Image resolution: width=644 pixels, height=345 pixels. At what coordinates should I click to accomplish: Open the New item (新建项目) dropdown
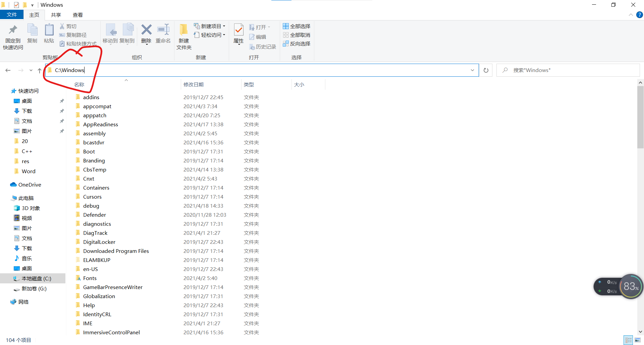click(210, 26)
